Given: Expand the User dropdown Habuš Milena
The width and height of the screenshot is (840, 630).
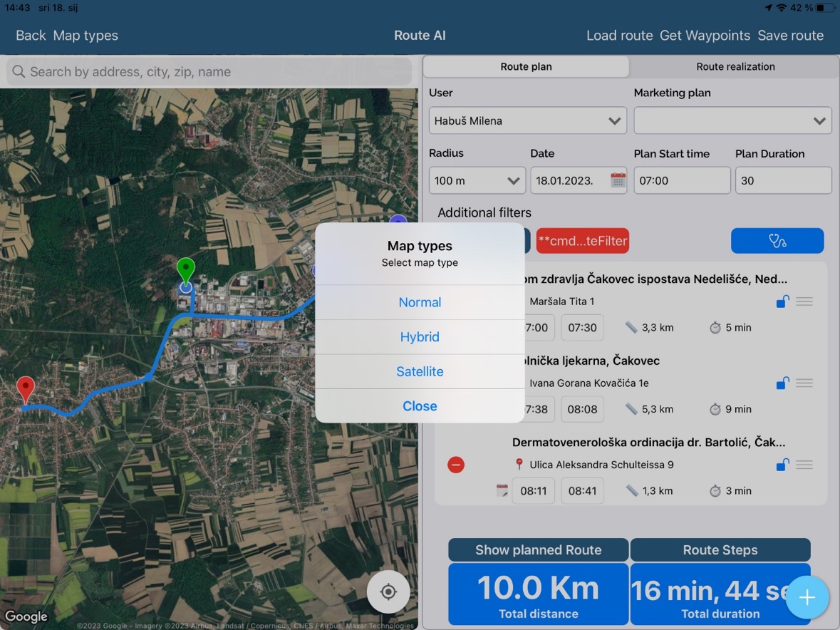Looking at the screenshot, I should point(527,121).
